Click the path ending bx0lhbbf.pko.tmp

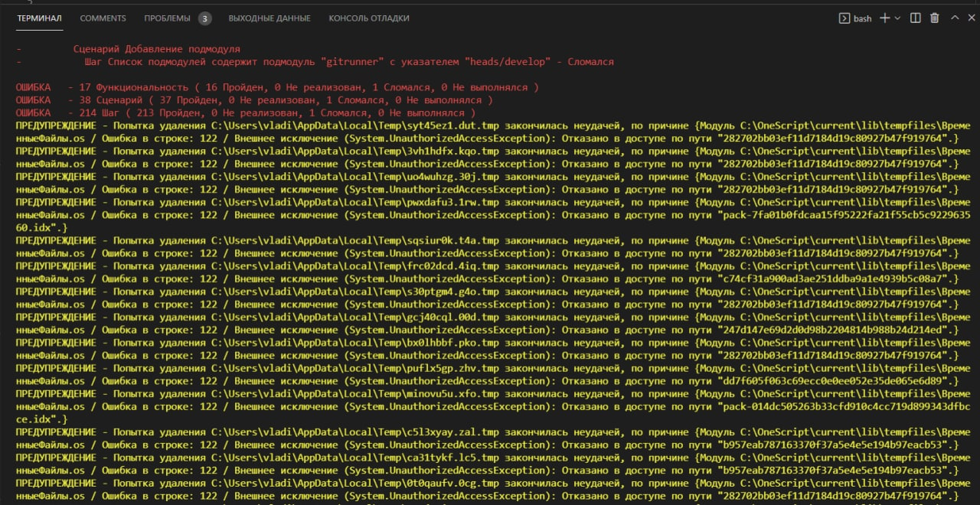point(355,343)
